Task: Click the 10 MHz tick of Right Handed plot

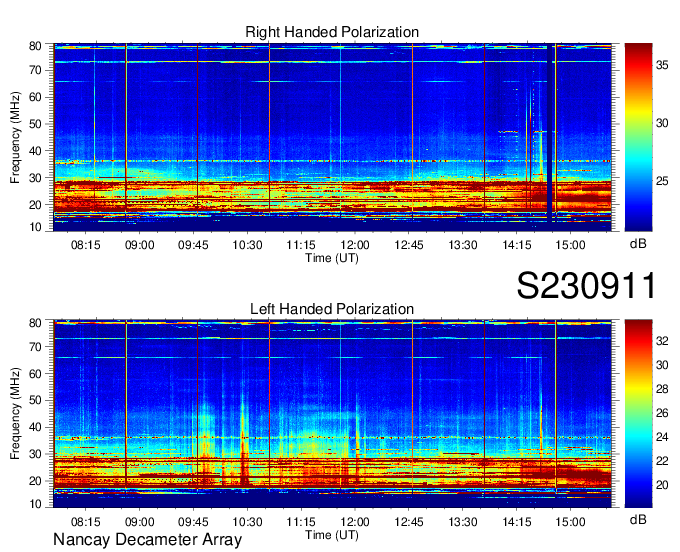Action: click(35, 227)
